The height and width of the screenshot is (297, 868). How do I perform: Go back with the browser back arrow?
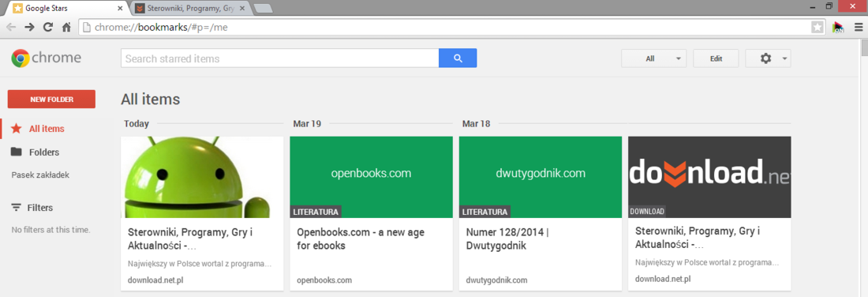[11, 27]
